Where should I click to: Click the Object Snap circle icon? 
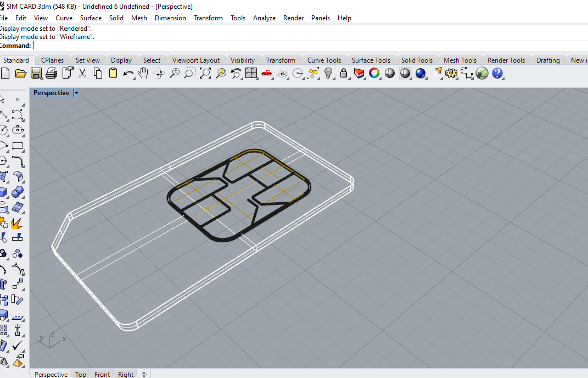[298, 74]
